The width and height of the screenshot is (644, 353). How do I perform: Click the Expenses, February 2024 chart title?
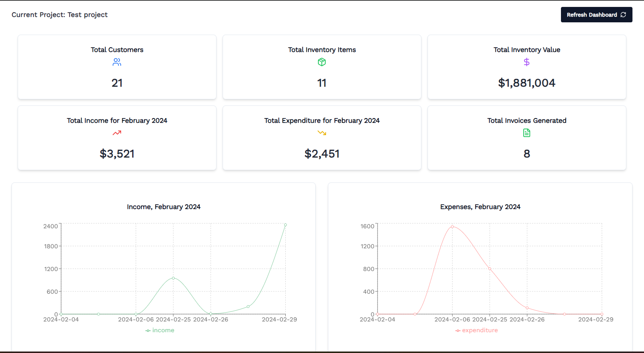[480, 207]
